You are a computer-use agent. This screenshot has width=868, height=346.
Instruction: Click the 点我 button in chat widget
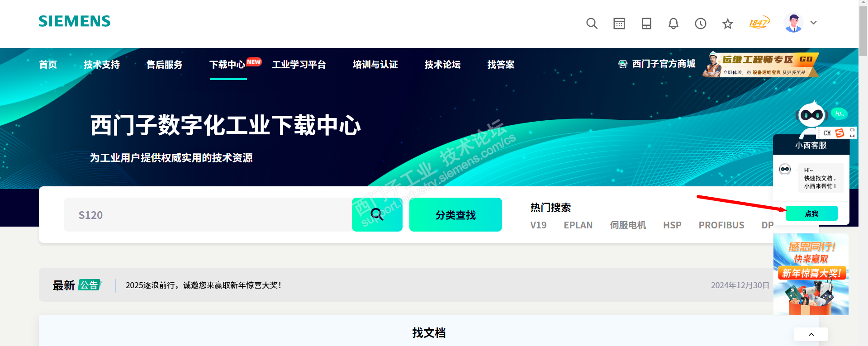point(811,213)
